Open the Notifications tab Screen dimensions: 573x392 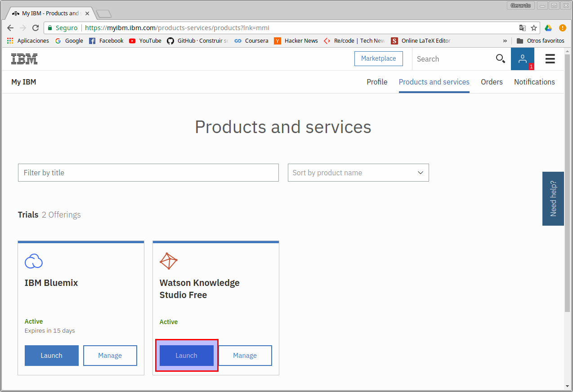(534, 82)
